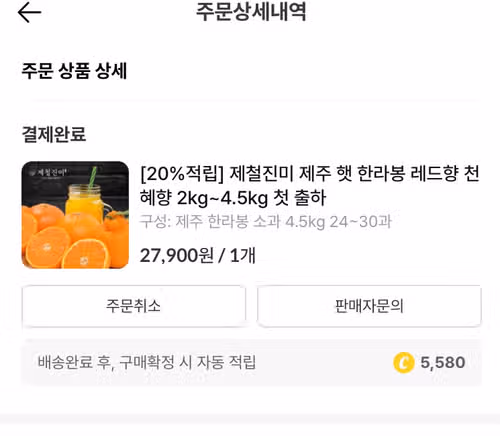Click the juice jar in the product photo
500x436 pixels.
click(x=85, y=202)
